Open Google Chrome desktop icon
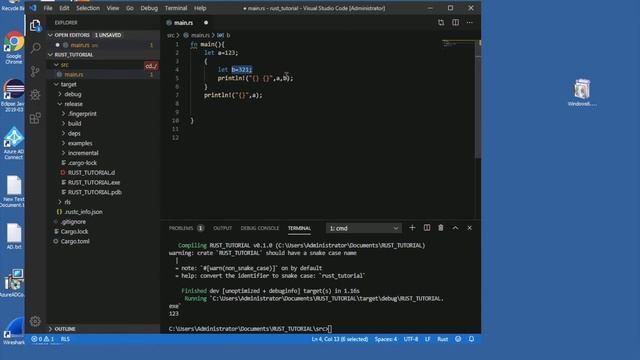 (14, 48)
